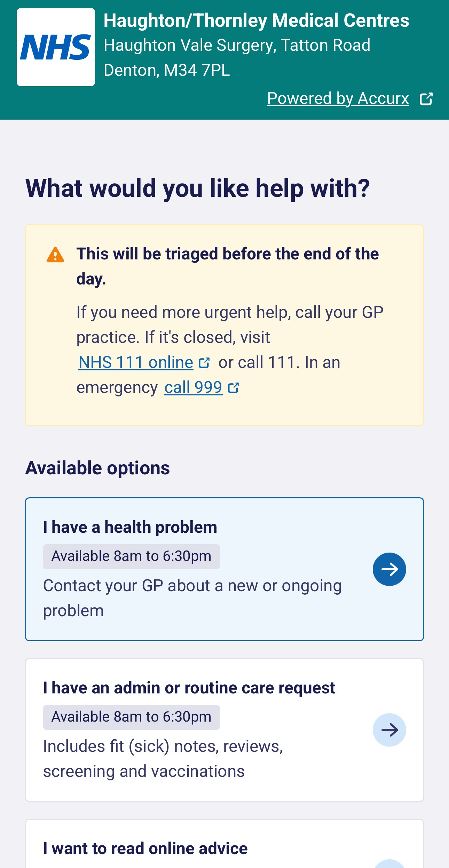Click external link icon beside Accurx
This screenshot has width=449, height=868.
426,99
